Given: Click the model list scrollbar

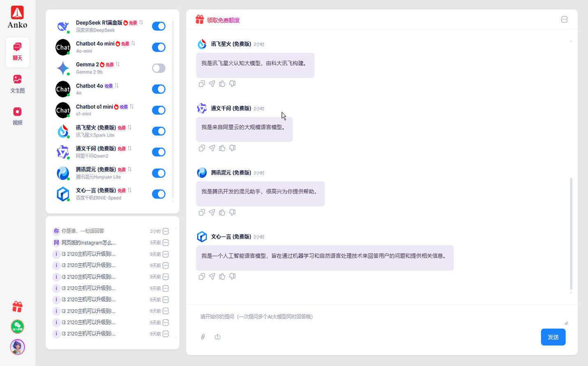Looking at the screenshot, I should tap(173, 109).
